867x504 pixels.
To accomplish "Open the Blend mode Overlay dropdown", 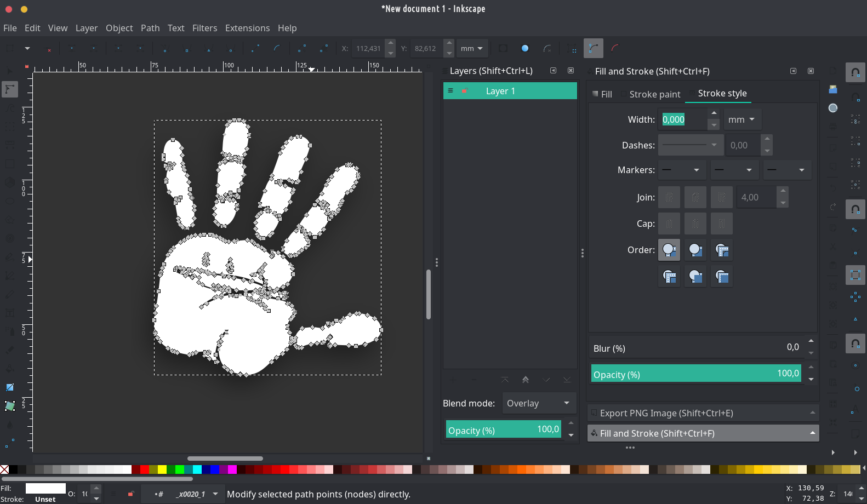I will pos(539,403).
